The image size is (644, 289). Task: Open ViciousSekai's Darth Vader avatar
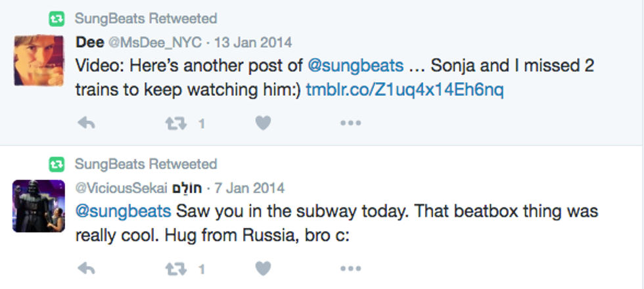click(39, 206)
